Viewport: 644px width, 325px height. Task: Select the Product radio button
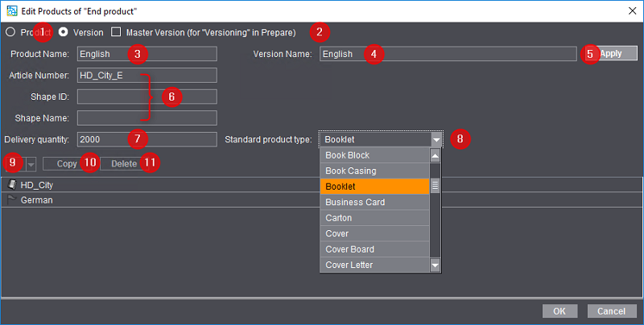click(x=10, y=33)
